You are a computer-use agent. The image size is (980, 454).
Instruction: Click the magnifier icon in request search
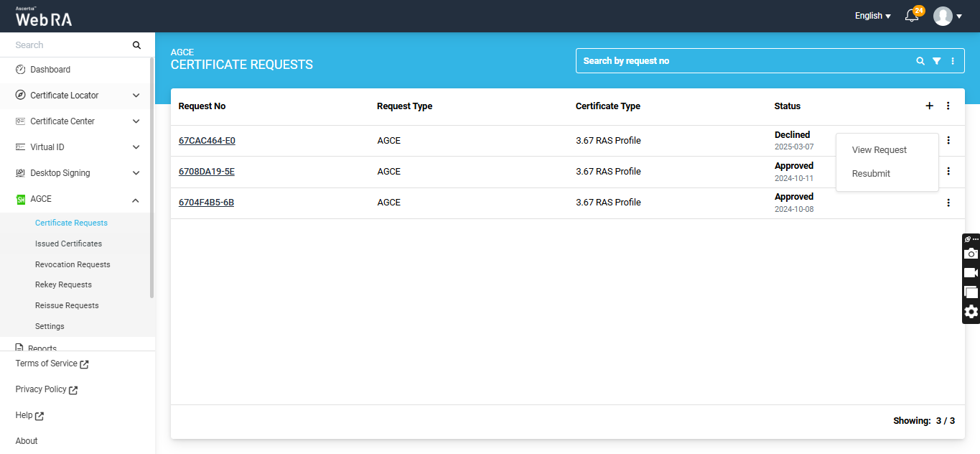point(920,61)
